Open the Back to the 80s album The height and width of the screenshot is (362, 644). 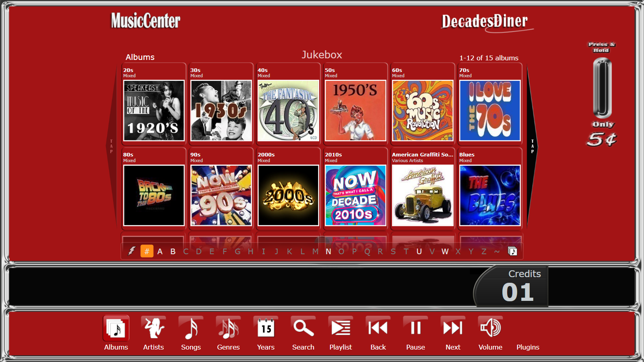point(154,195)
